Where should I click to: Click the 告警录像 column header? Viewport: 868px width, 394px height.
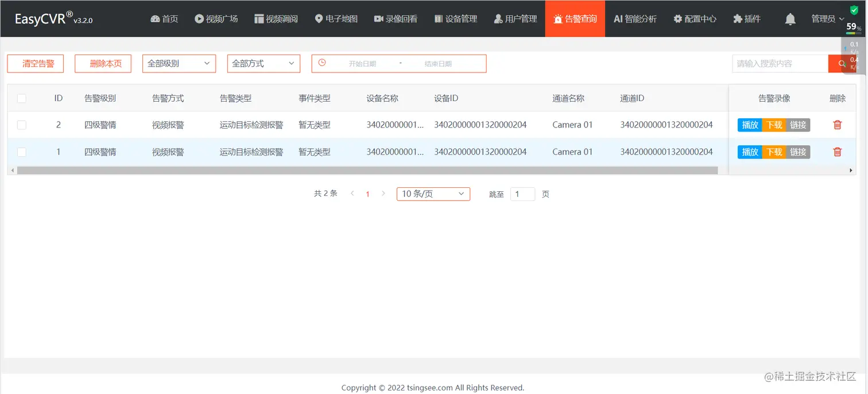(x=774, y=98)
